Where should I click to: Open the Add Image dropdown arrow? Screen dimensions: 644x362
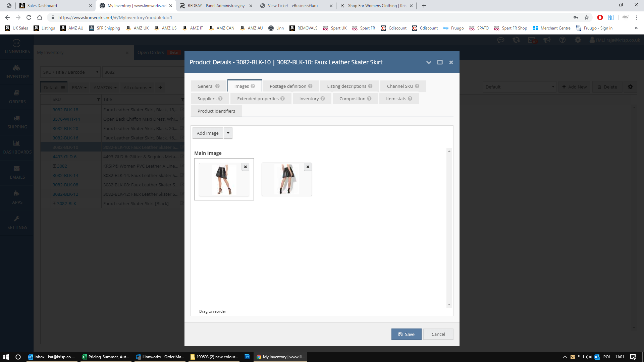(x=228, y=133)
